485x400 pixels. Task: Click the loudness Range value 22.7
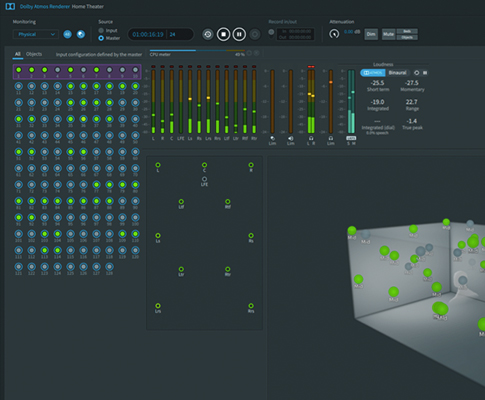coord(412,102)
